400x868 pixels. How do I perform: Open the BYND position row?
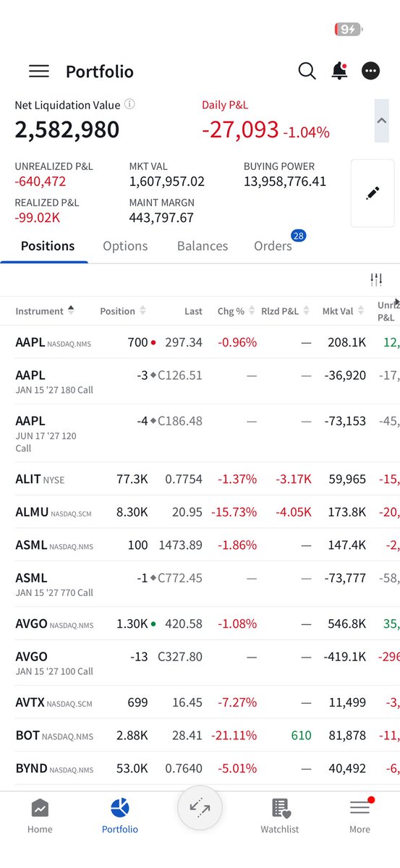[x=200, y=768]
